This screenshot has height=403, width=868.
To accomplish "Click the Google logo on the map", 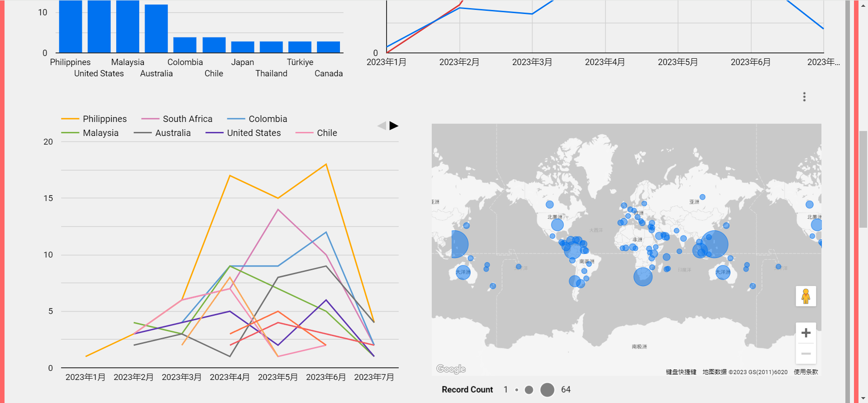I will (451, 369).
